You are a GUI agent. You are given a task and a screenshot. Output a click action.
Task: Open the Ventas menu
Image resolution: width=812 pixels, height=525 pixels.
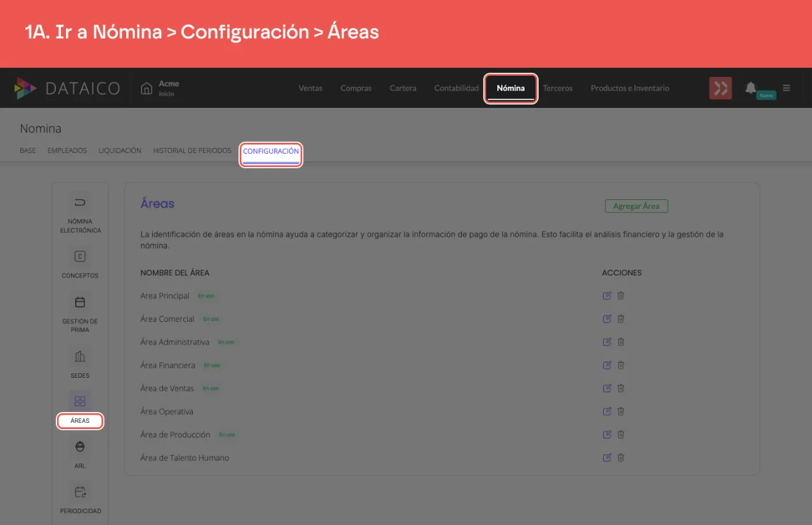(311, 88)
